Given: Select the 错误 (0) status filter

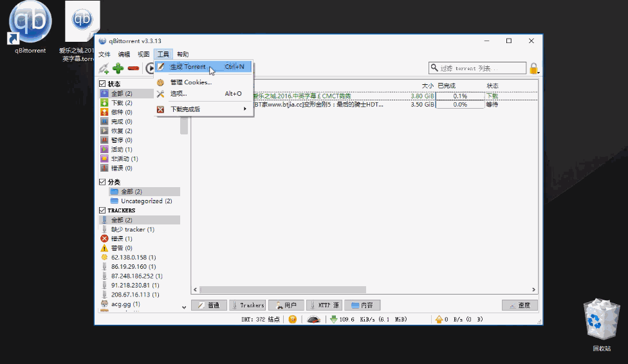Looking at the screenshot, I should (x=122, y=168).
